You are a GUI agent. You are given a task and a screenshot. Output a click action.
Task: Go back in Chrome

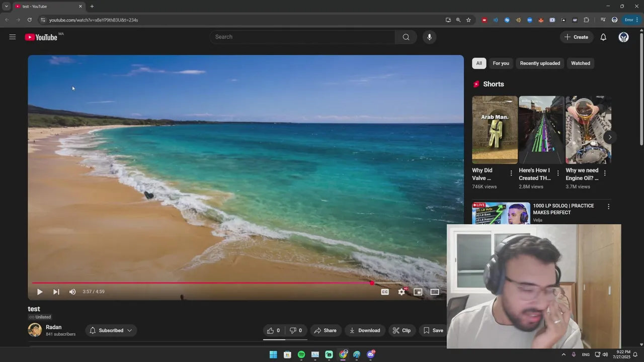(7, 20)
